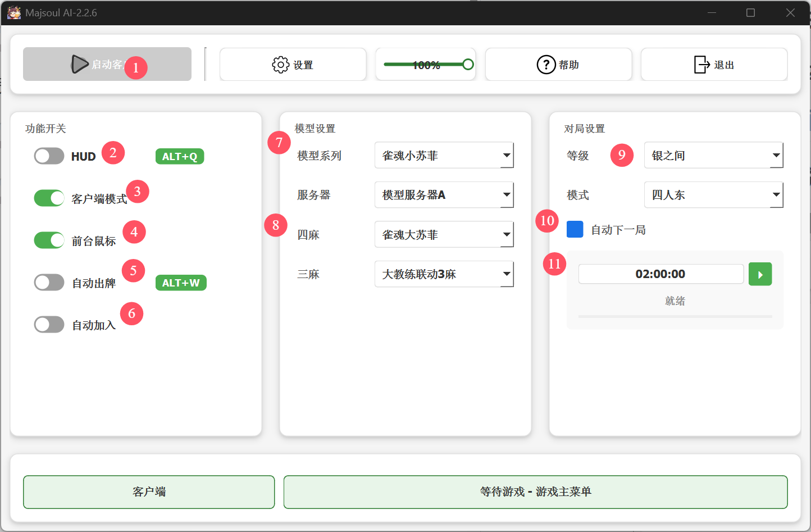Click the 客户端 status button at bottom

coord(149,492)
